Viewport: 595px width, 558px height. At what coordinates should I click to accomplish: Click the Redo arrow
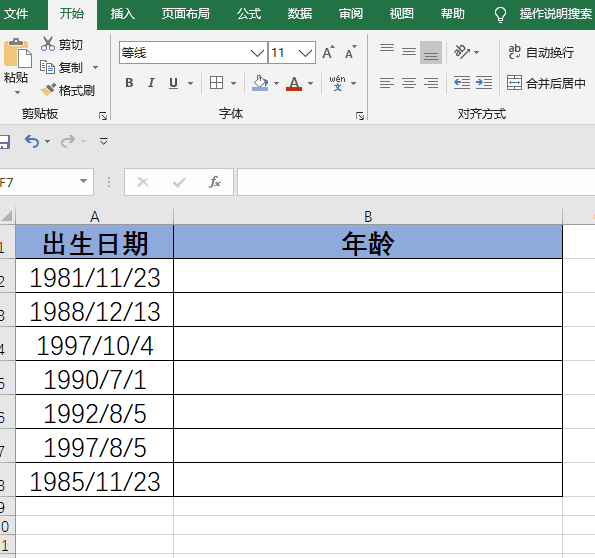coord(68,141)
